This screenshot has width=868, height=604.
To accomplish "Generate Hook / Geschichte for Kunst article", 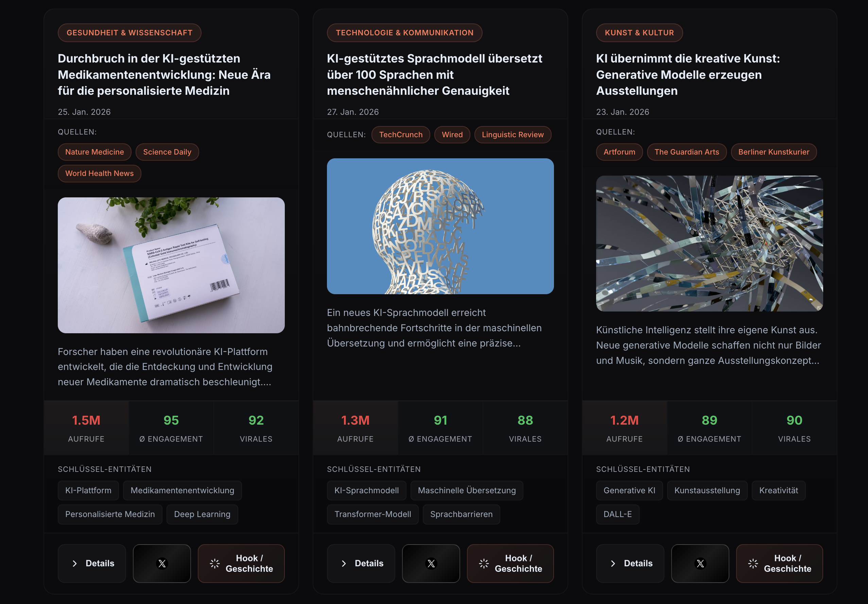I will 779,563.
